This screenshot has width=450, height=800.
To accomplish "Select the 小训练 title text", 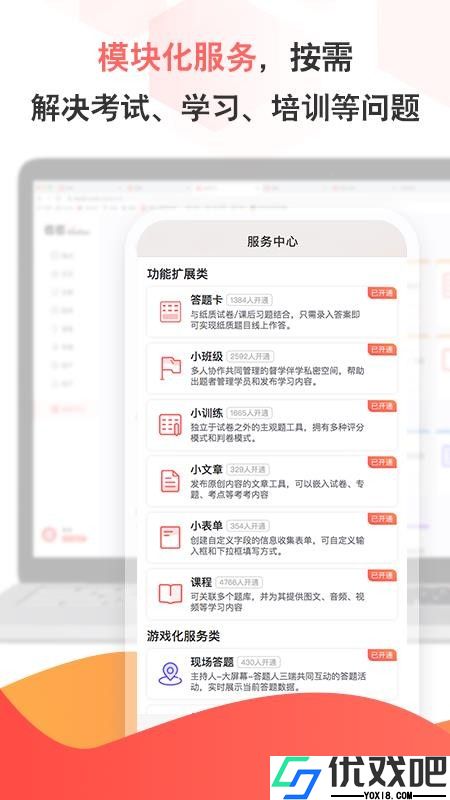I will click(206, 413).
